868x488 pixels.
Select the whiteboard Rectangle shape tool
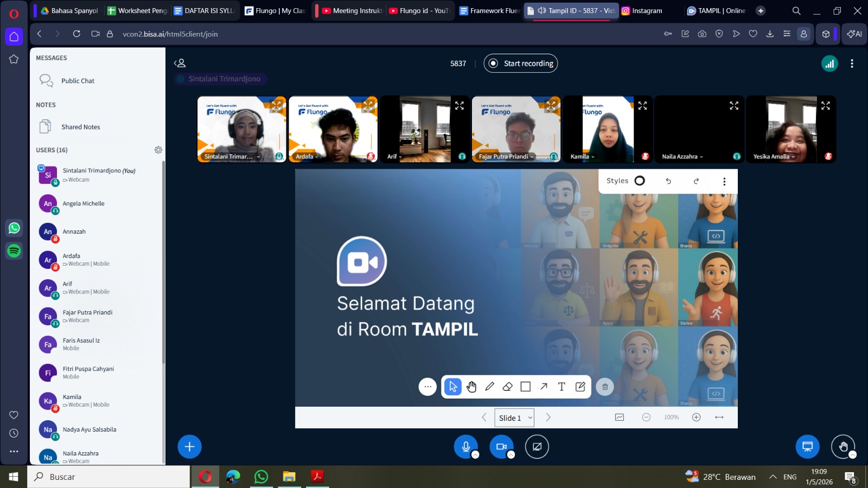(525, 387)
